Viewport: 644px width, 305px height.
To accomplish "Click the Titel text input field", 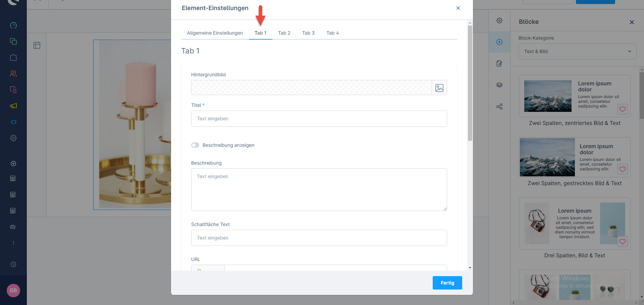I will click(319, 119).
